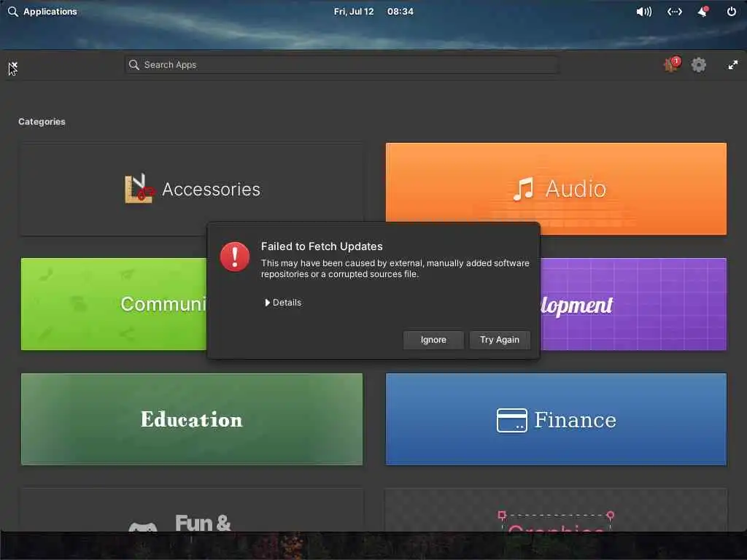
Task: Open the power session menu icon
Action: click(731, 12)
